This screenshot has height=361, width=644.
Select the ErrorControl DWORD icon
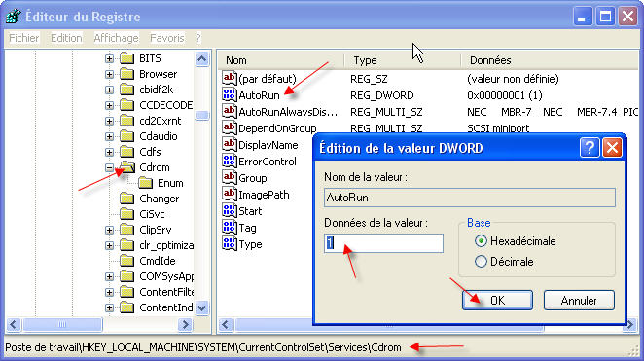[x=230, y=161]
